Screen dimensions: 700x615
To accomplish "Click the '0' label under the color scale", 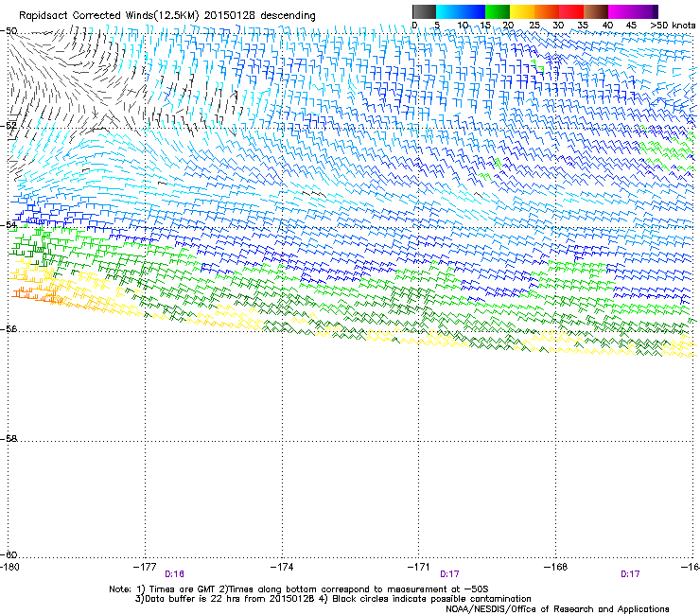I will (414, 25).
